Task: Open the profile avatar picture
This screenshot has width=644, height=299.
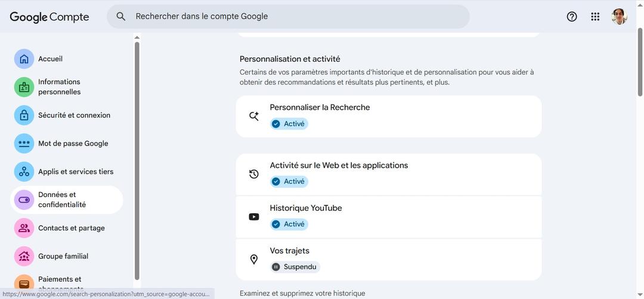Action: click(x=620, y=17)
